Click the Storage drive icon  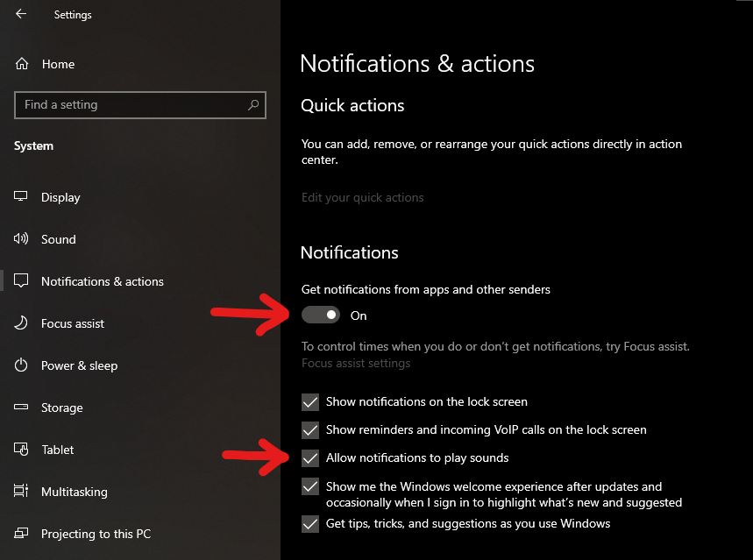(x=21, y=407)
